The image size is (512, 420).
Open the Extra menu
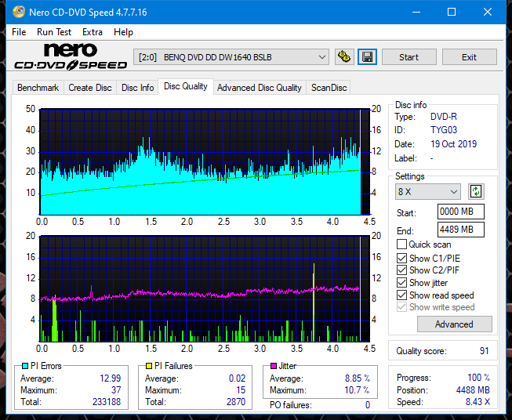(93, 32)
